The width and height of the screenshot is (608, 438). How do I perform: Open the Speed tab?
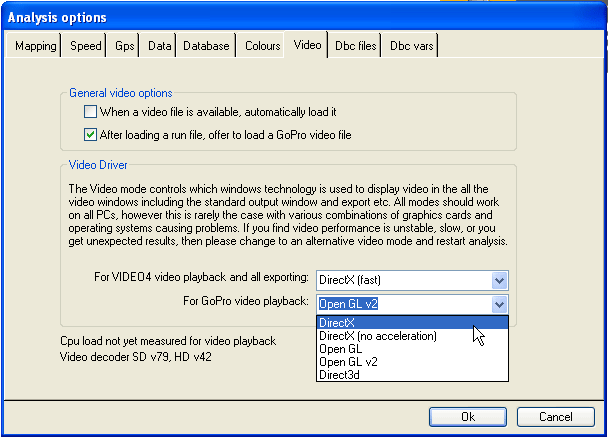(85, 46)
